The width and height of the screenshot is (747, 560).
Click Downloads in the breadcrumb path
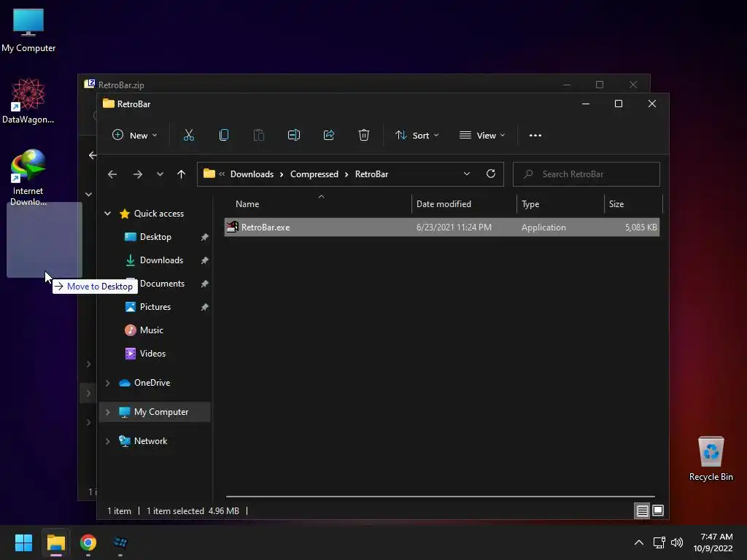click(252, 174)
